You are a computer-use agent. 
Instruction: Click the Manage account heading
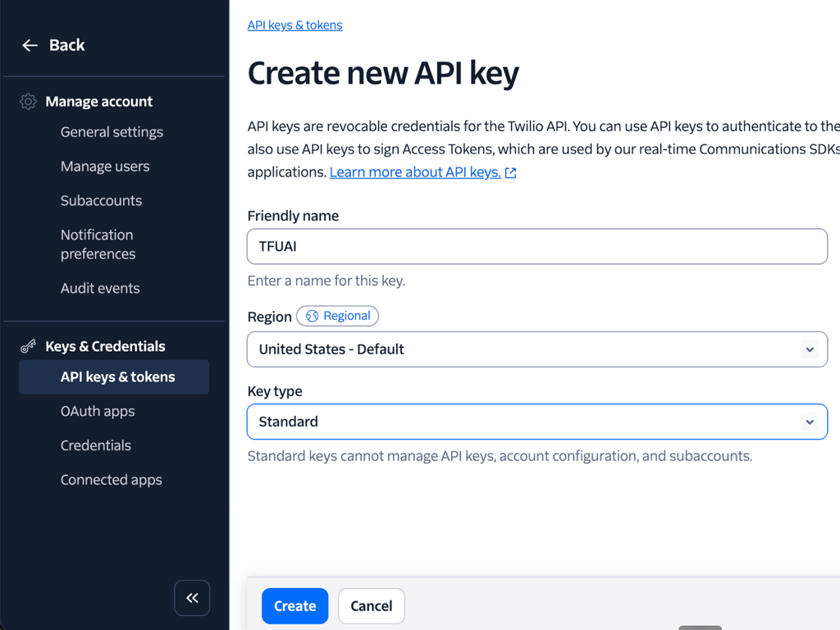point(99,101)
